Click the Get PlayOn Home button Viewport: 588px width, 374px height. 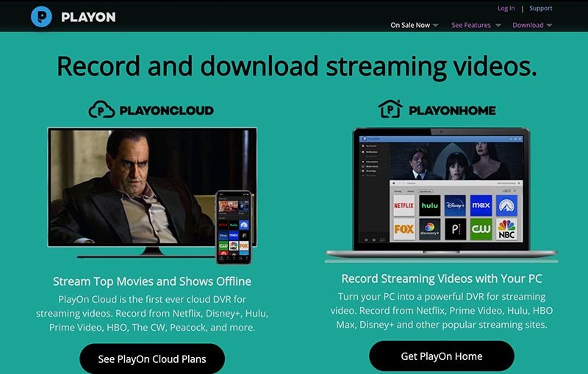(x=442, y=356)
